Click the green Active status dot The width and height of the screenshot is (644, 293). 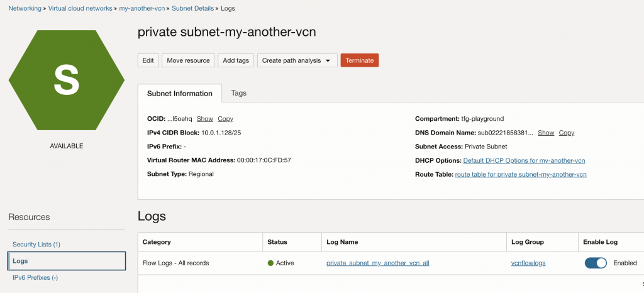270,263
